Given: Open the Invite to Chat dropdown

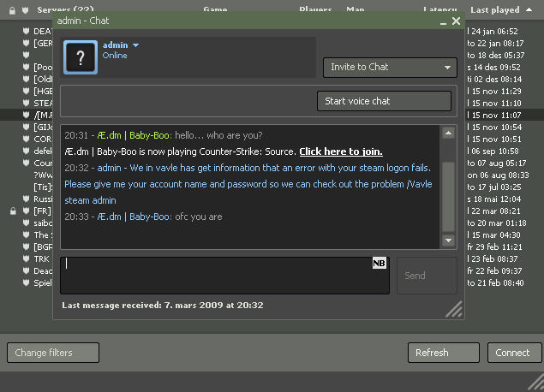Looking at the screenshot, I should [390, 68].
